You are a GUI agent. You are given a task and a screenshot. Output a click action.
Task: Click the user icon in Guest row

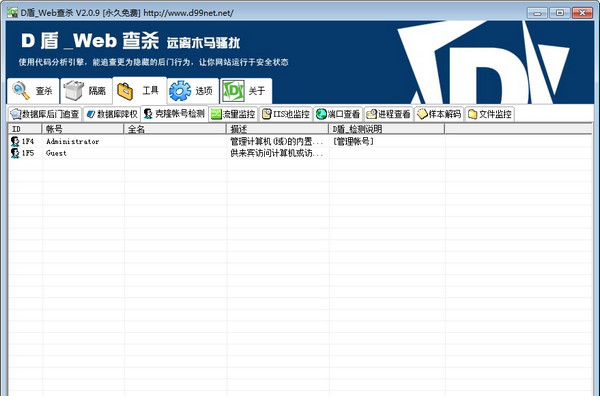(15, 153)
